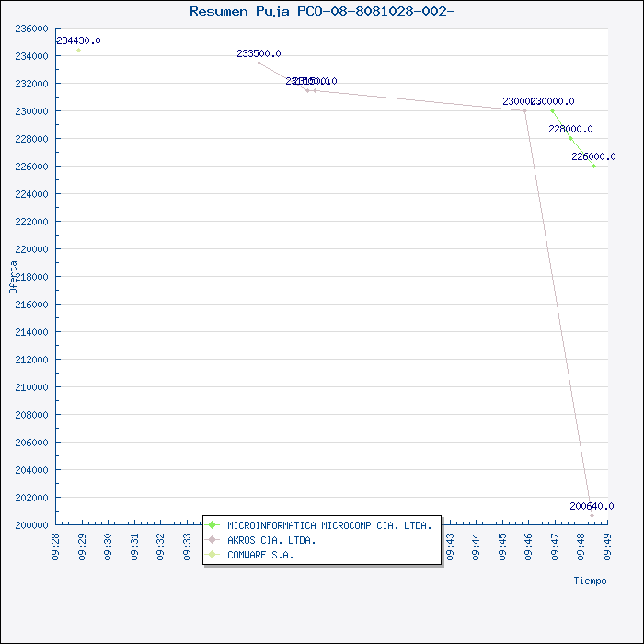644x644 pixels.
Task: Click the green MICROINFORMATICA MICROCOMP legend marker
Action: pyautogui.click(x=212, y=525)
